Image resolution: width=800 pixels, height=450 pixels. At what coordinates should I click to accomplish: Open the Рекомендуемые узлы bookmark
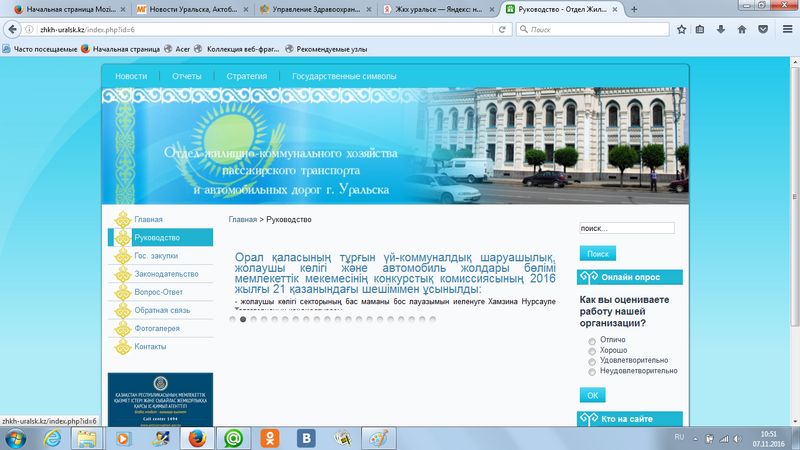pos(326,49)
